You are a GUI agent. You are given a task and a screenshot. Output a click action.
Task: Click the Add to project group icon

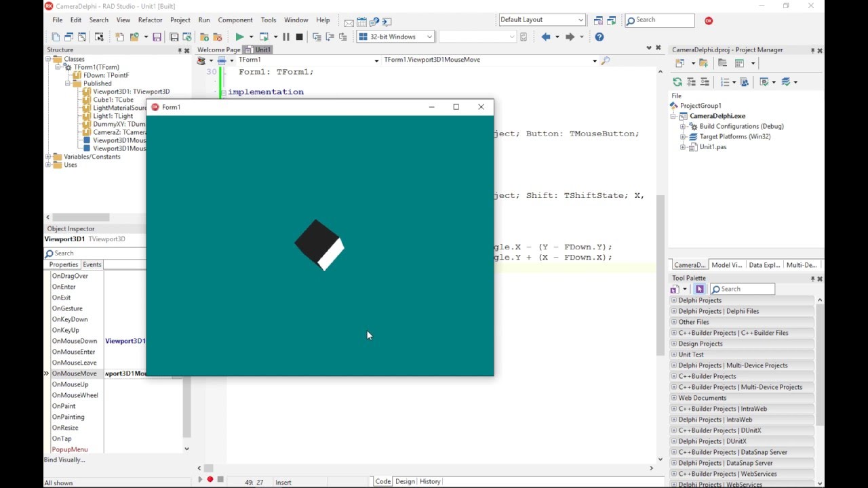click(703, 63)
